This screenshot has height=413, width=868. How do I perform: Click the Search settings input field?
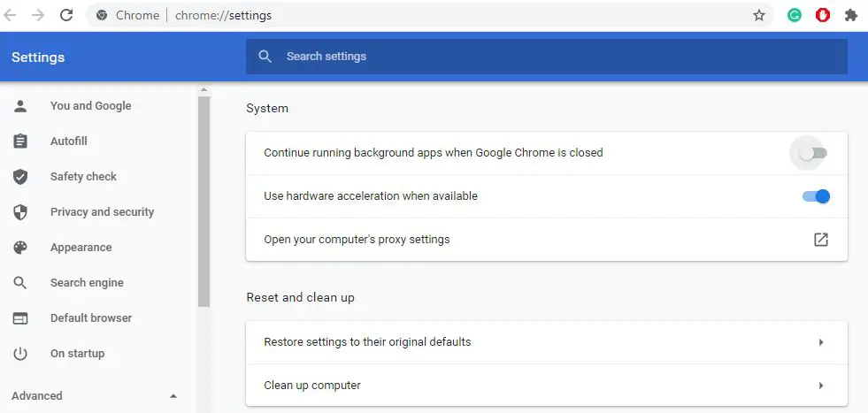[x=547, y=57]
